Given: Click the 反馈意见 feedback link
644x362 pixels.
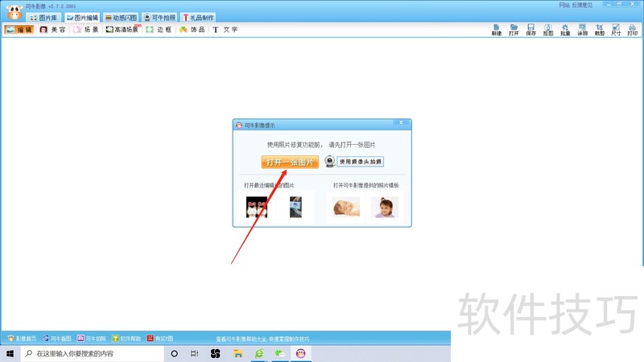Looking at the screenshot, I should 582,5.
